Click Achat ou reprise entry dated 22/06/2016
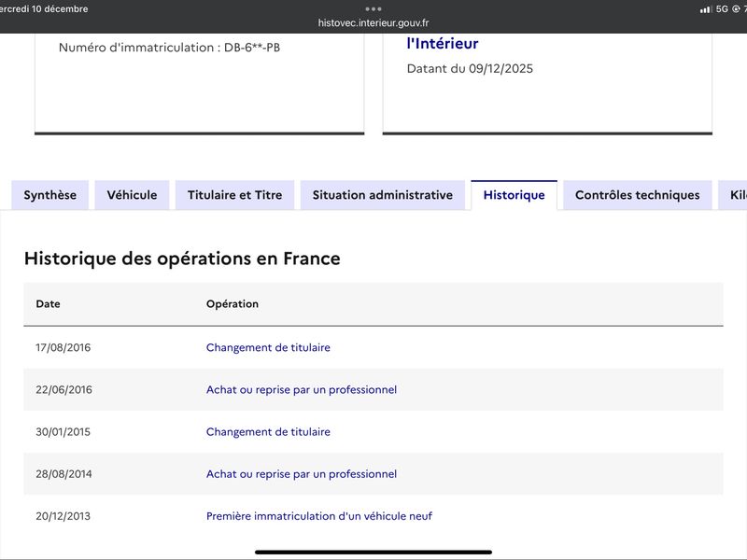 point(301,389)
